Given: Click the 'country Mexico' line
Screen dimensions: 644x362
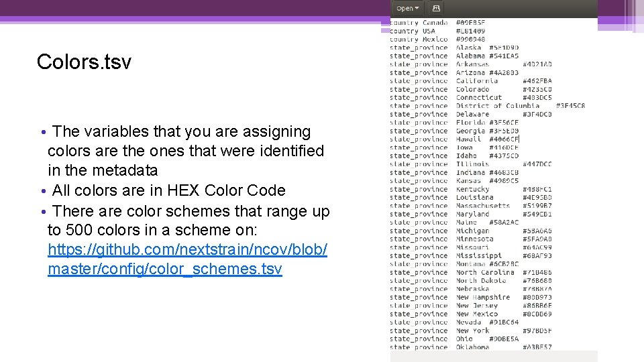Looking at the screenshot, I should click(437, 40).
